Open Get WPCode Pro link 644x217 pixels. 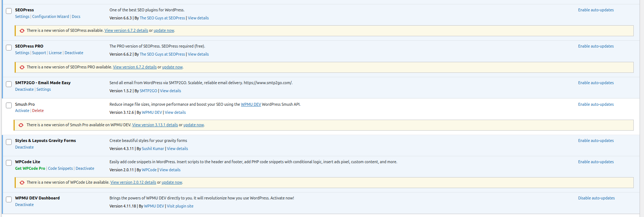click(30, 168)
